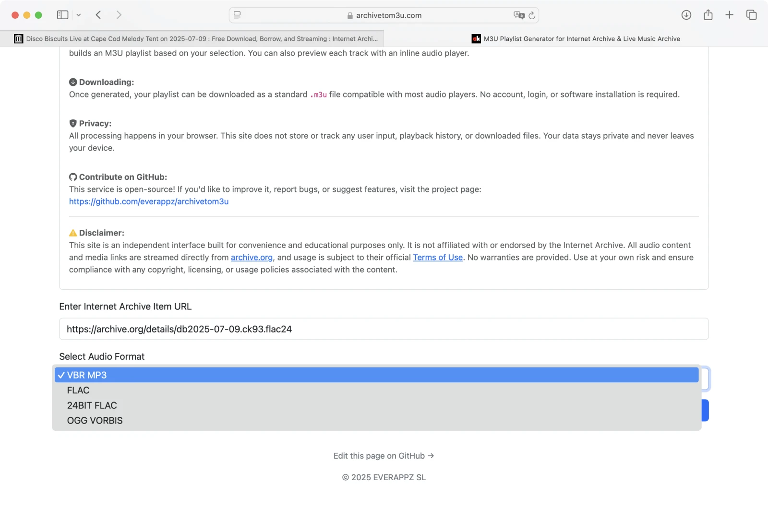Click the translate icon in address bar
The height and width of the screenshot is (532, 768).
[518, 15]
